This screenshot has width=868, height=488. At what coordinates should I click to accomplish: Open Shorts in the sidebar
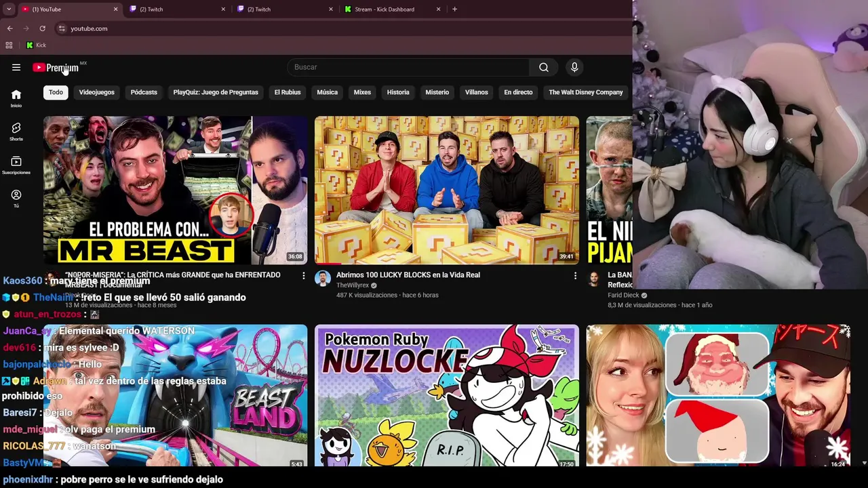click(16, 131)
